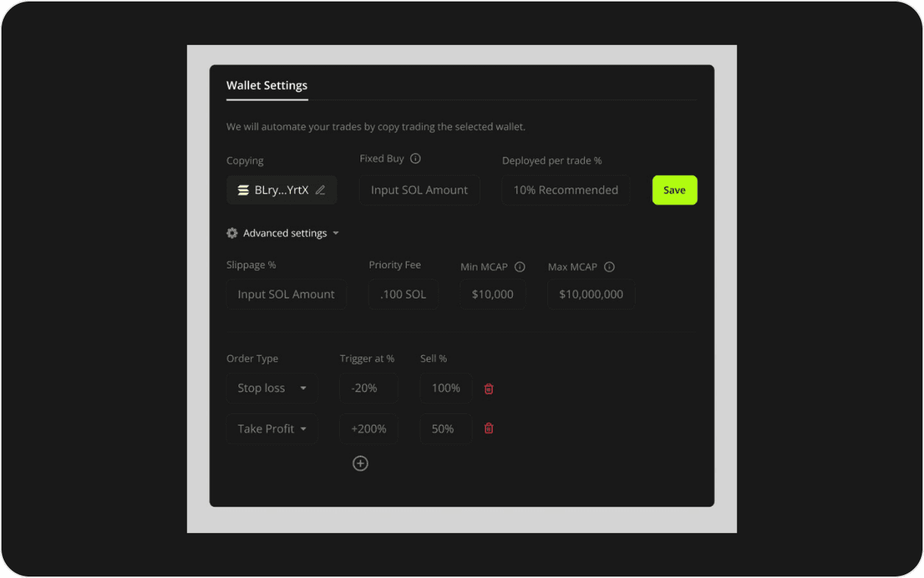Switch to the Wallet Settings tab
924x578 pixels.
coord(267,85)
